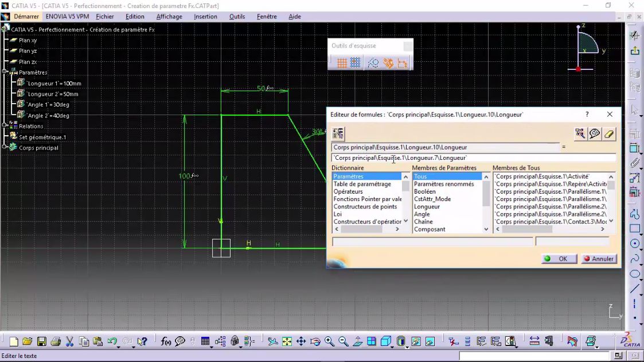This screenshot has height=362, width=644.
Task: Click the comment bubble icon in formula editor
Action: [595, 133]
